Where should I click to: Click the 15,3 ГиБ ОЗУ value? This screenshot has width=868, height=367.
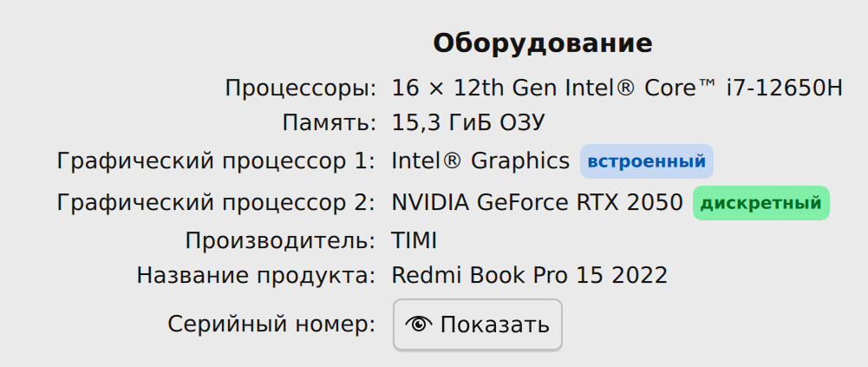click(468, 124)
